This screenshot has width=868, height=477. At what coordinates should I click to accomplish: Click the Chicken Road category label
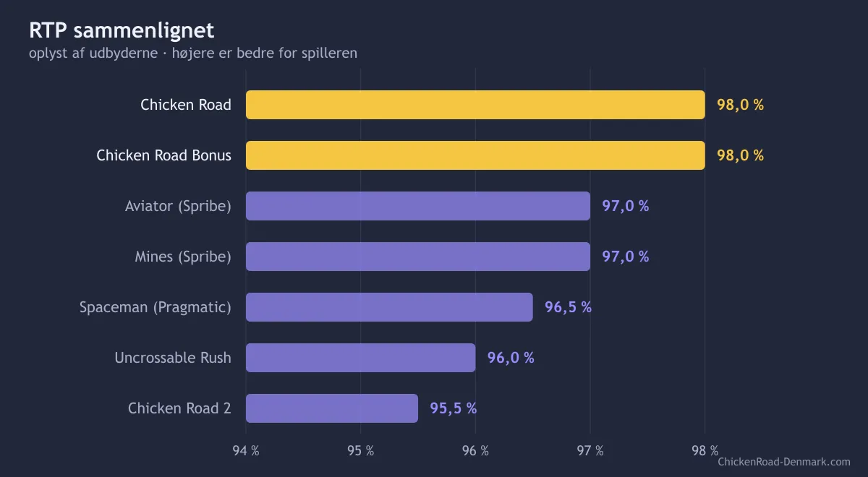click(x=186, y=105)
